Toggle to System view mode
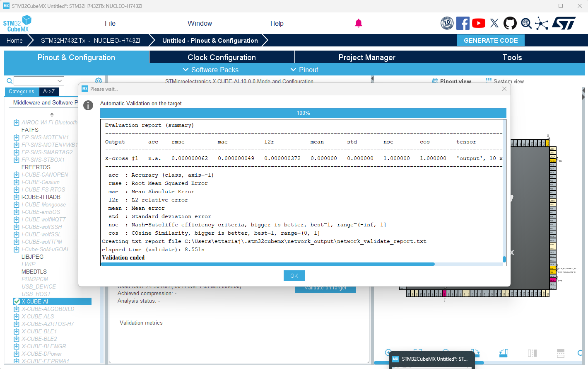The width and height of the screenshot is (588, 369). (504, 82)
